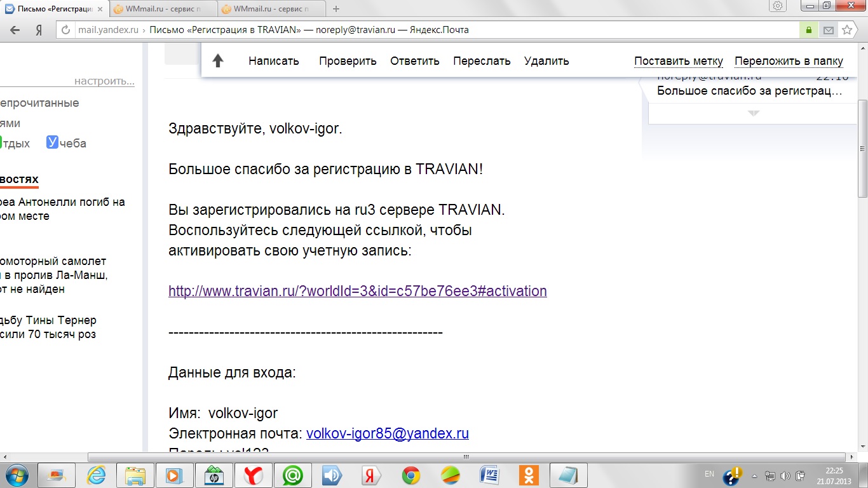Click volkov-igor85@yandex.ru email link
This screenshot has height=488, width=868.
(388, 433)
